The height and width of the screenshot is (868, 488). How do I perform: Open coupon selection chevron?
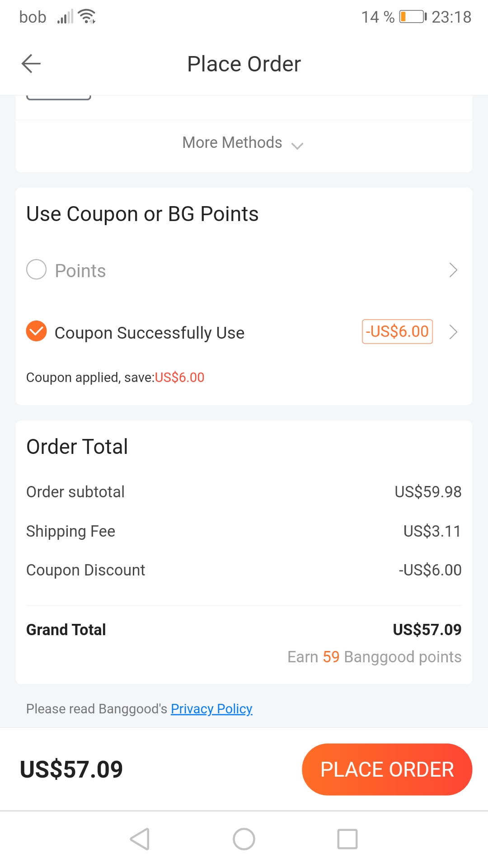[453, 332]
